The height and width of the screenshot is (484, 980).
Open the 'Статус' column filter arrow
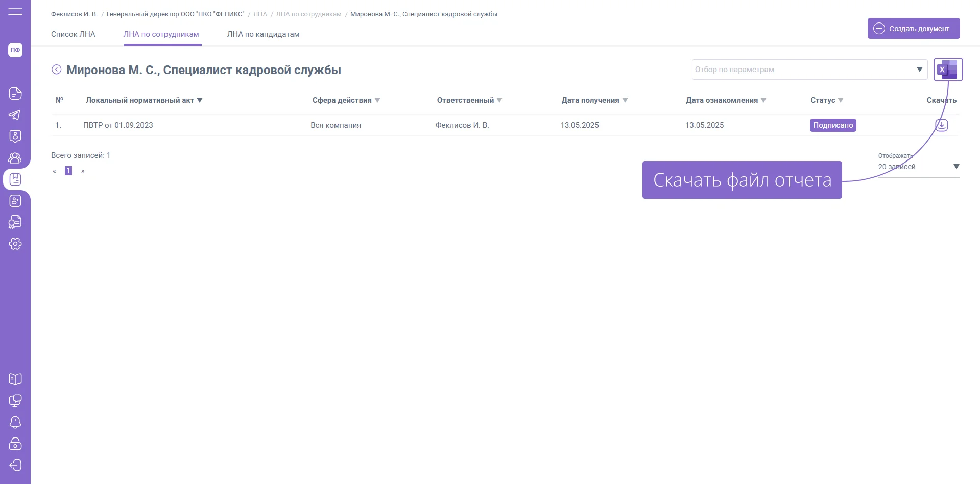(841, 100)
